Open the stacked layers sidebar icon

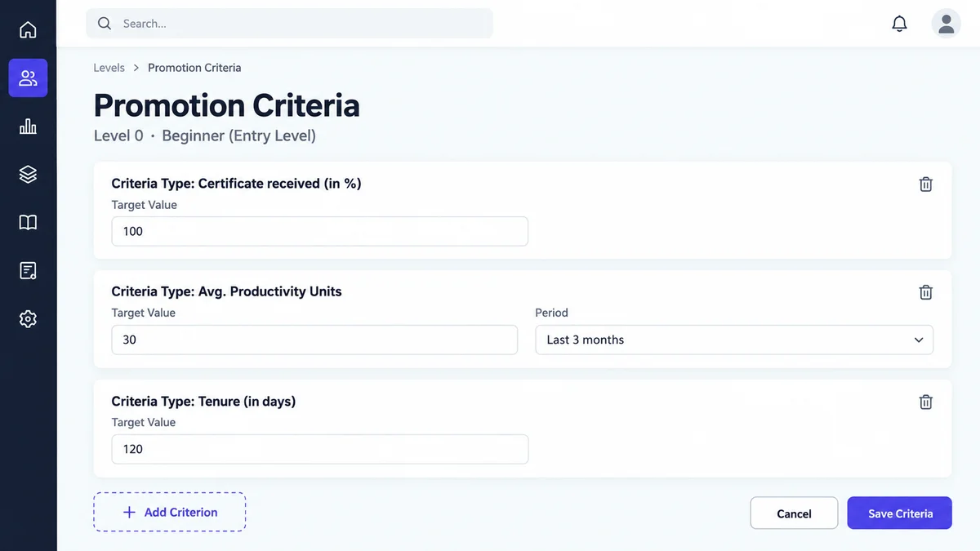28,174
